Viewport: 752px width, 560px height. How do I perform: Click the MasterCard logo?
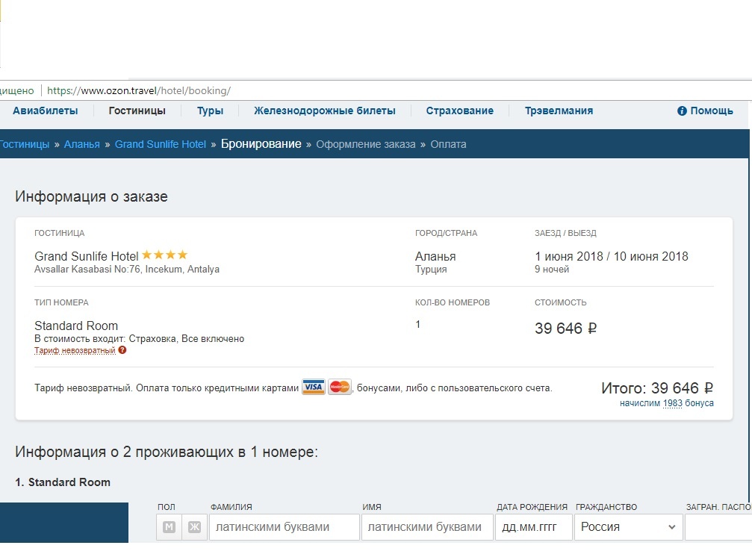340,387
